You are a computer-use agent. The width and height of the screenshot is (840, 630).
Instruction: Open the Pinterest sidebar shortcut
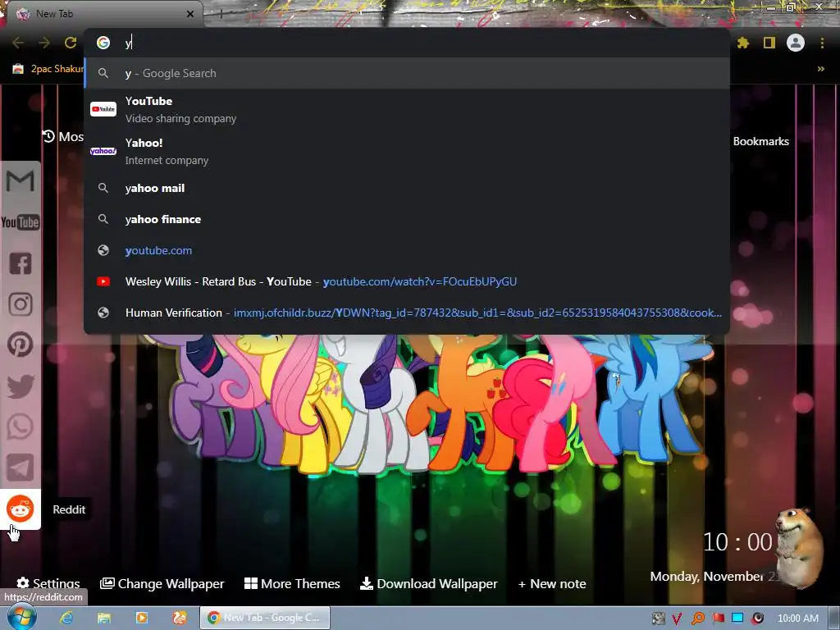(21, 345)
